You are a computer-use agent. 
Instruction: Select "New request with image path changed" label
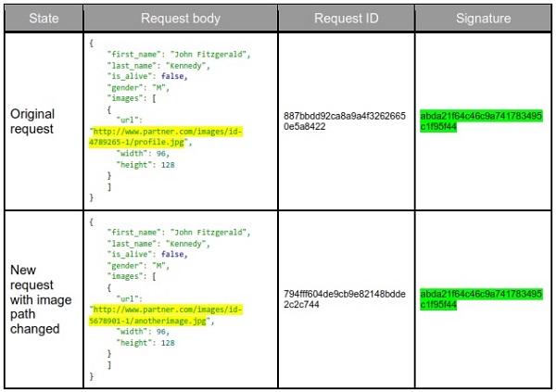(39, 298)
